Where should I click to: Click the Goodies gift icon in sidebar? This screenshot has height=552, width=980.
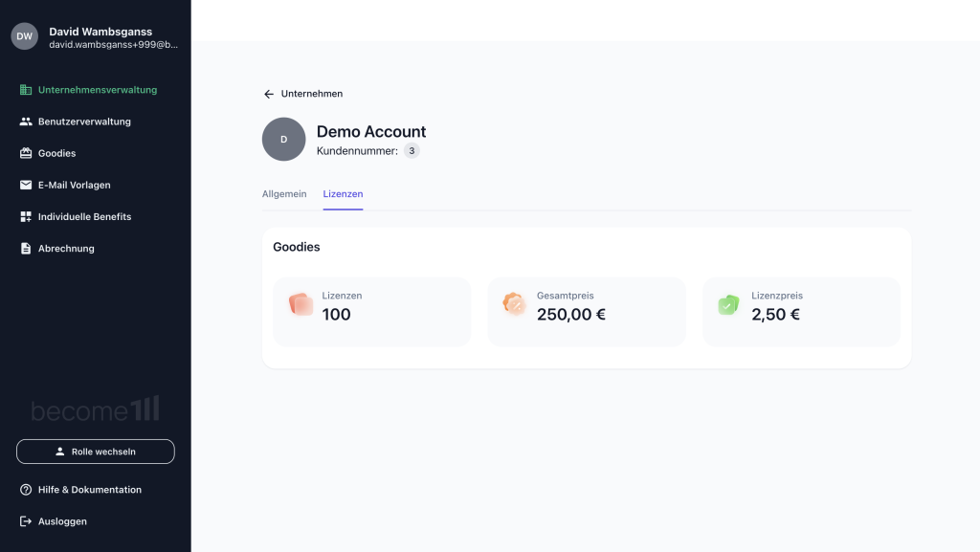[26, 153]
